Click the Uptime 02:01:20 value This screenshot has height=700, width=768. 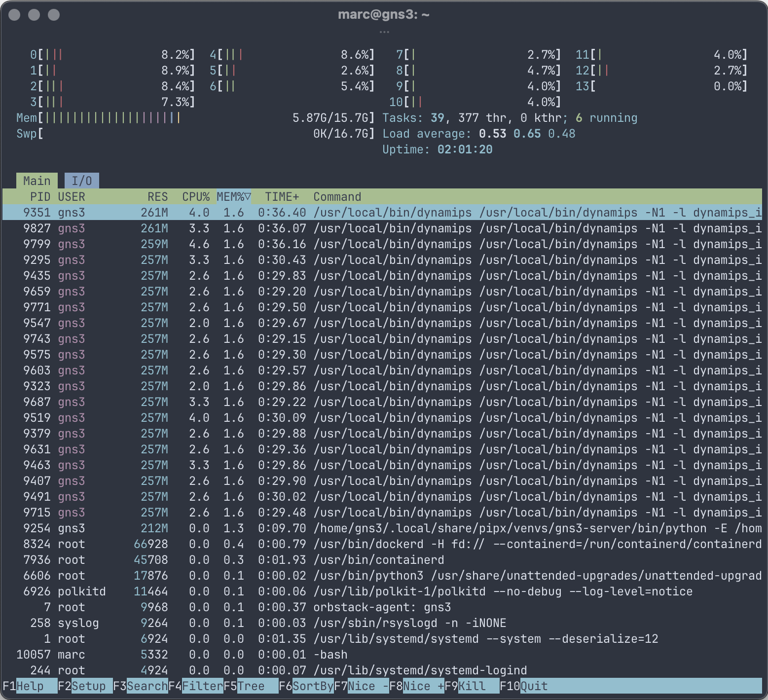[x=465, y=149]
